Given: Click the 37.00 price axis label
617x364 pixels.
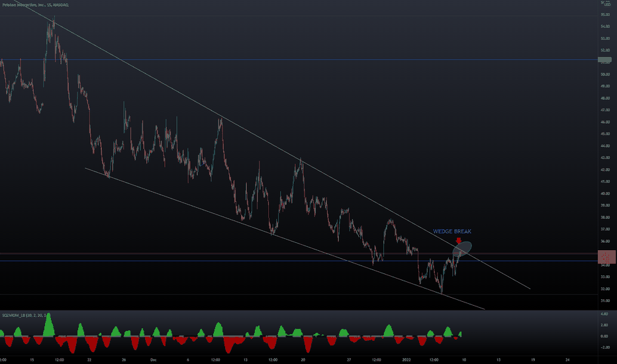Looking at the screenshot, I should 605,230.
